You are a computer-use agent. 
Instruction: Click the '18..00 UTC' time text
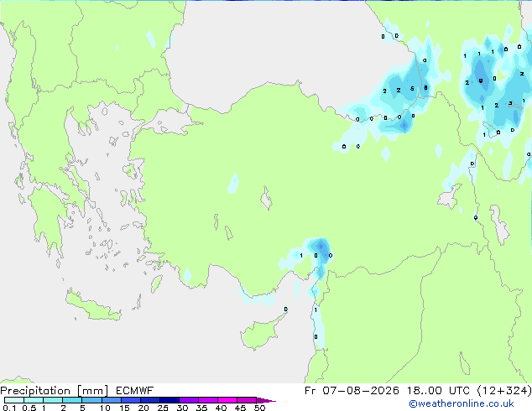pyautogui.click(x=439, y=391)
